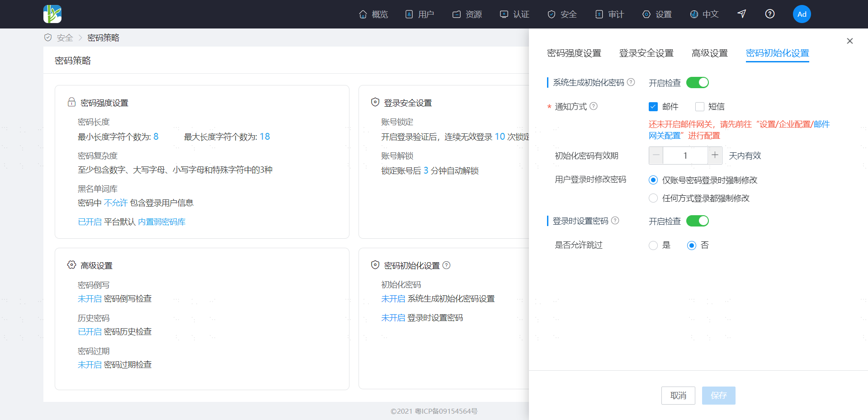Click the help icon beside 登录时设置密码
This screenshot has width=868, height=420.
(615, 221)
